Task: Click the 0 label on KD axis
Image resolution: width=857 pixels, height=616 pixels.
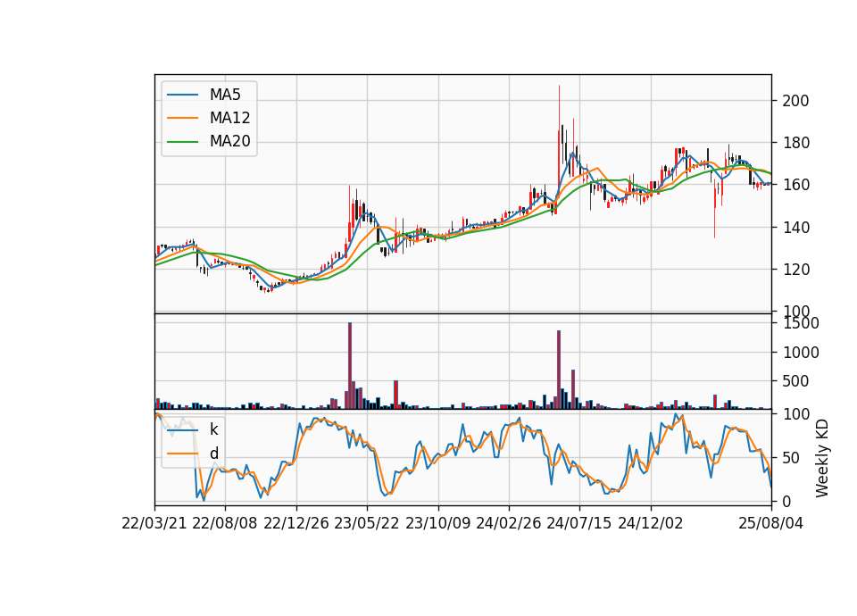Action: pos(786,502)
